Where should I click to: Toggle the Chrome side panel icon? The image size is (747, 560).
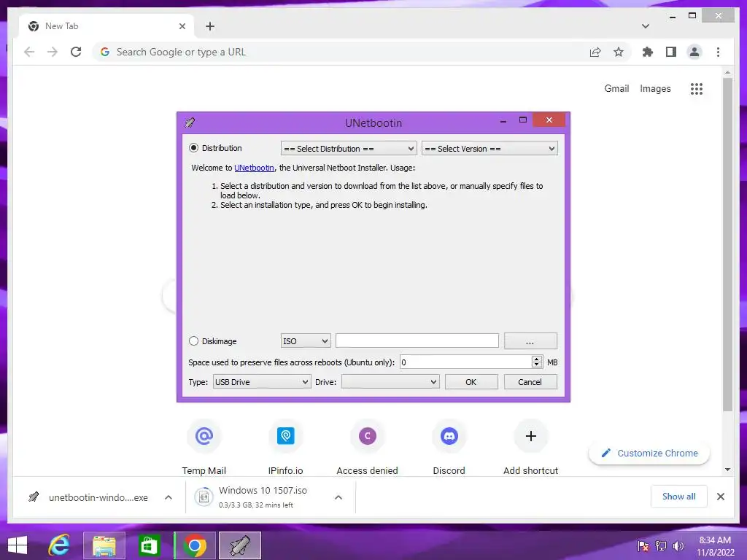click(x=671, y=52)
